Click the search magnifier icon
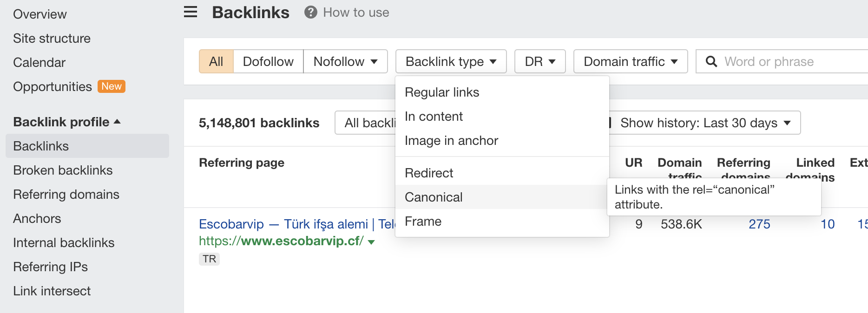 711,61
